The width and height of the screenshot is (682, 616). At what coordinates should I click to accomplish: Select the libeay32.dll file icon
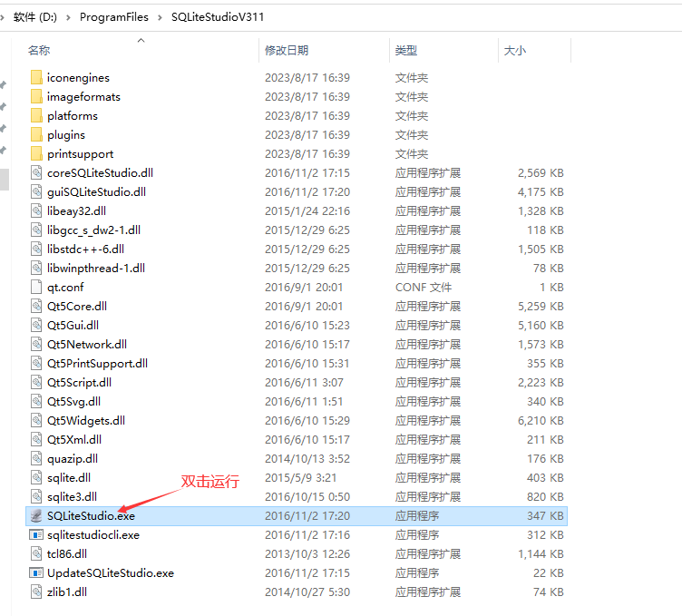[x=36, y=211]
